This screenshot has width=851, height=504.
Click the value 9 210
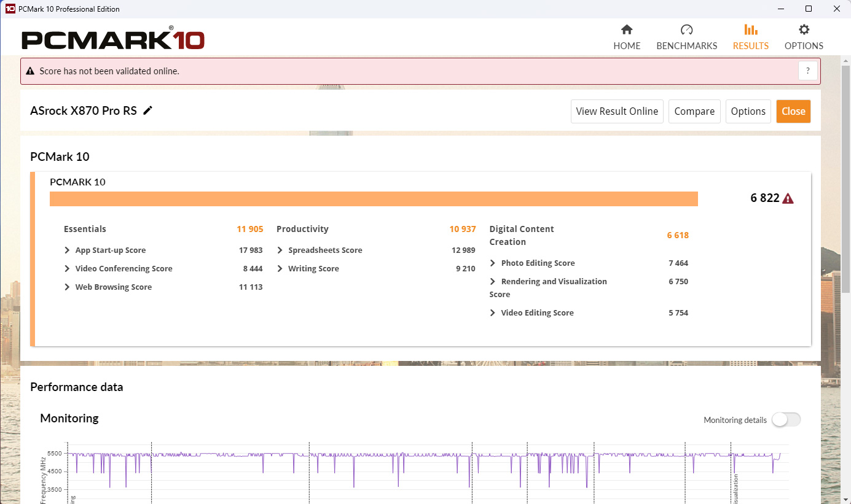tap(465, 268)
